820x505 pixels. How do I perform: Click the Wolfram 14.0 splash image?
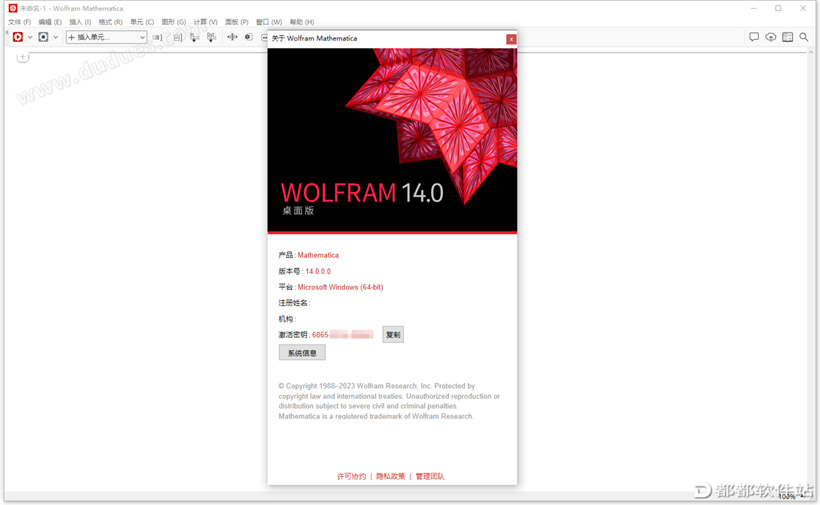click(x=392, y=140)
